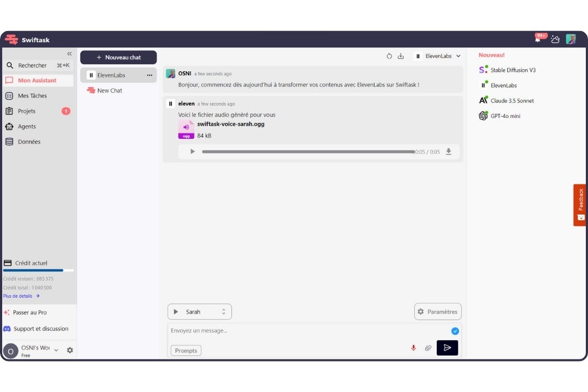
Task: Open the notifications bell with 99+ badge
Action: coord(539,38)
